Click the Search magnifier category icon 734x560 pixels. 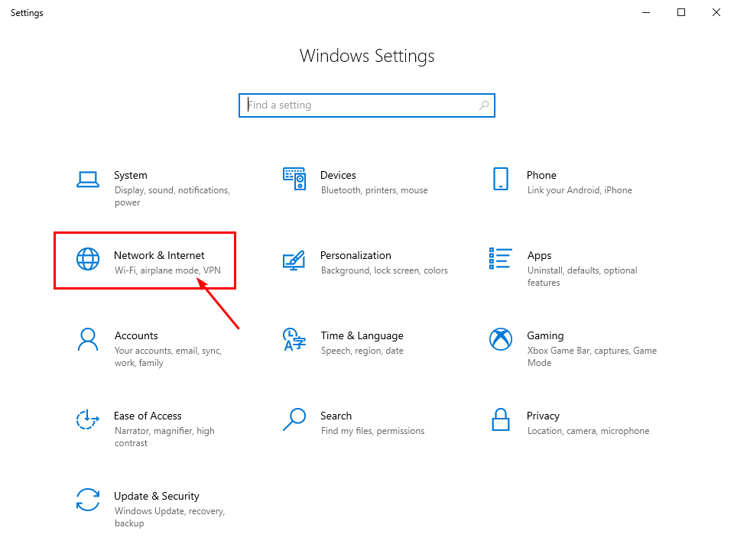pos(294,419)
